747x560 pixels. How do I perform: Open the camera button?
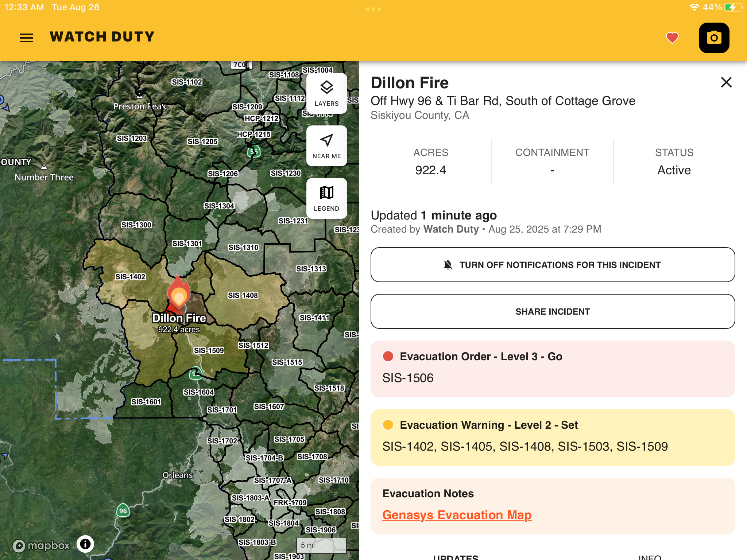click(714, 38)
